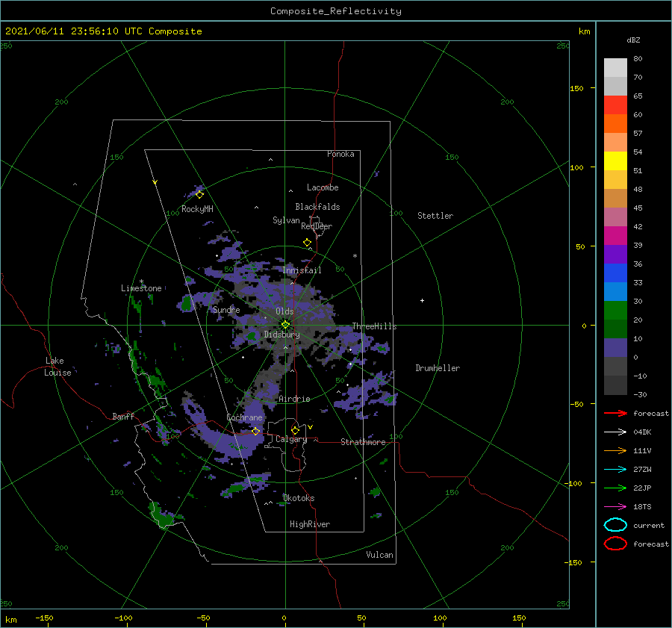Select the white 04DK arrow icon

pyautogui.click(x=615, y=432)
